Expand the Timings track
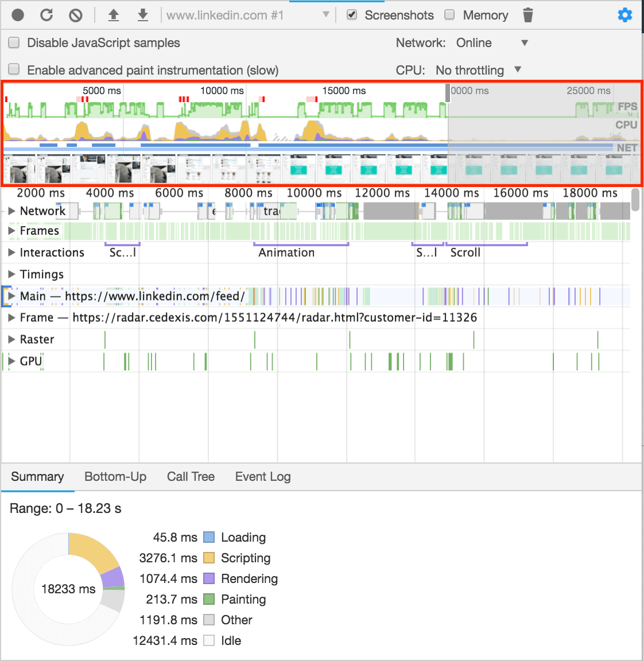The height and width of the screenshot is (661, 644). [x=11, y=274]
